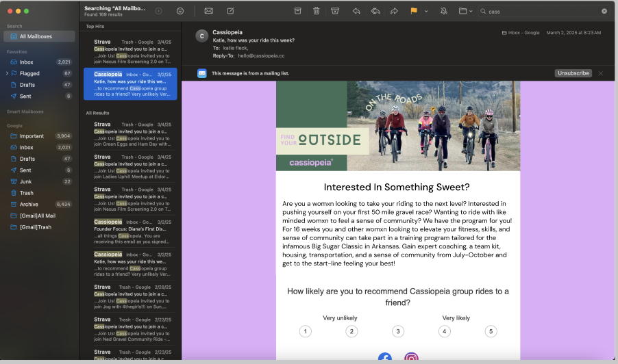Open [Gmail]All Mail folder
Viewport: 618px width, 364px height.
point(39,216)
